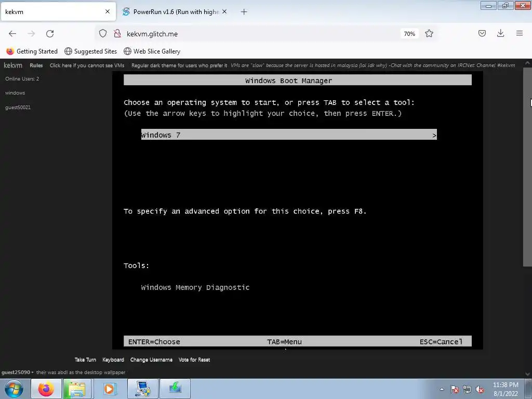Open the tracking protection shield icon

(103, 33)
